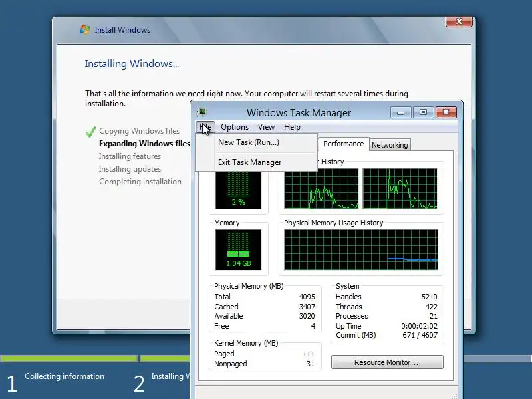
Task: Click the Available memory value 3020
Action: click(x=307, y=317)
